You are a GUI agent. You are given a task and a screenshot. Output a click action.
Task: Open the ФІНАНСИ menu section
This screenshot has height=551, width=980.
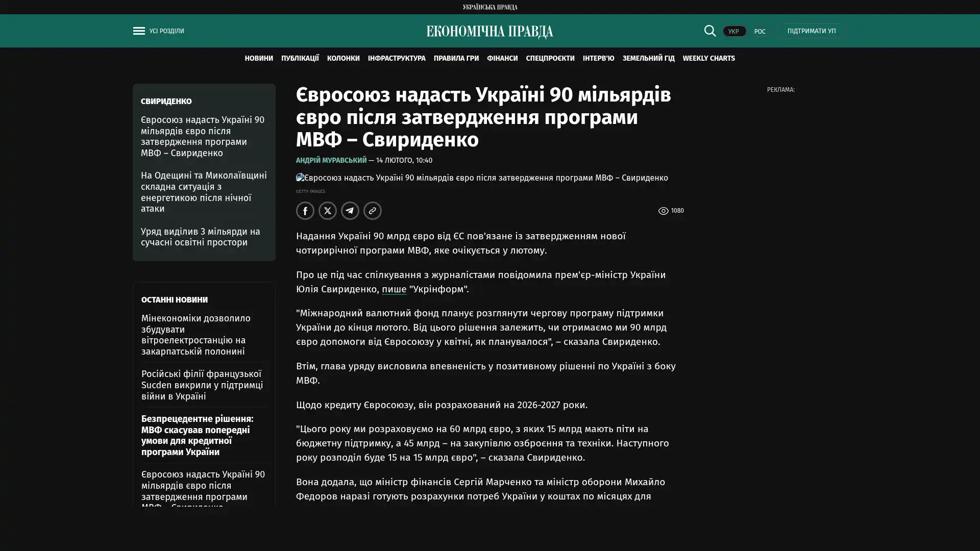coord(502,59)
